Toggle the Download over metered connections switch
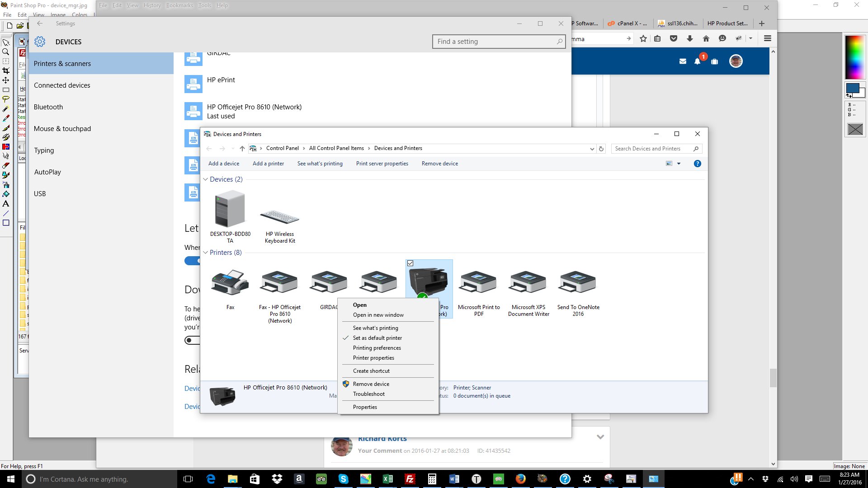The height and width of the screenshot is (488, 868). click(x=192, y=340)
